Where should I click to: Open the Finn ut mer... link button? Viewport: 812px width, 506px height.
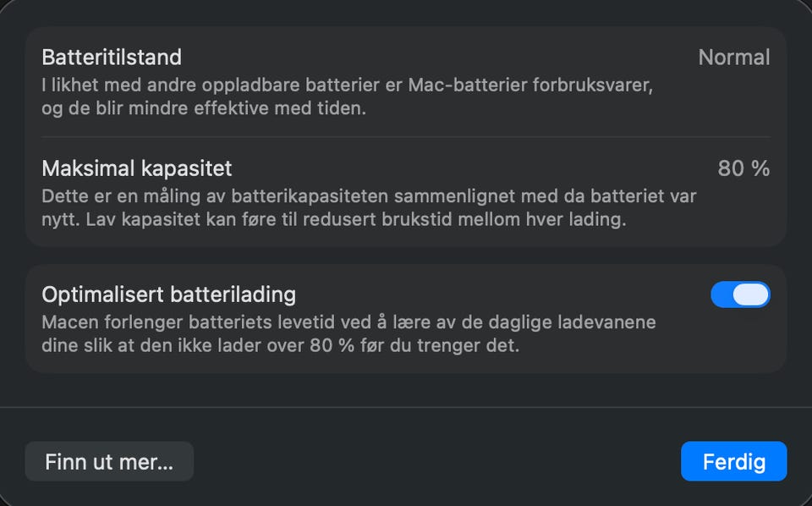(x=109, y=462)
